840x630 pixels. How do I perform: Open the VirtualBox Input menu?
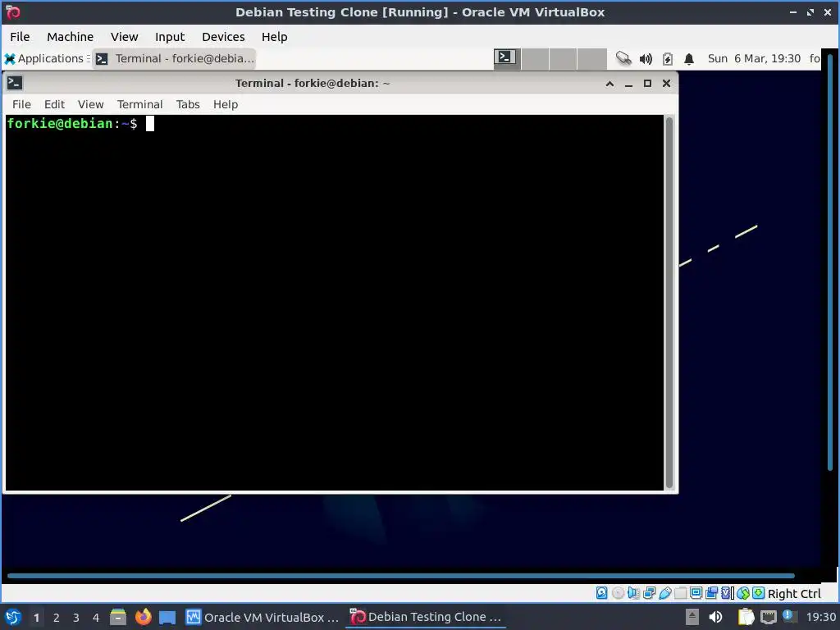pyautogui.click(x=170, y=36)
